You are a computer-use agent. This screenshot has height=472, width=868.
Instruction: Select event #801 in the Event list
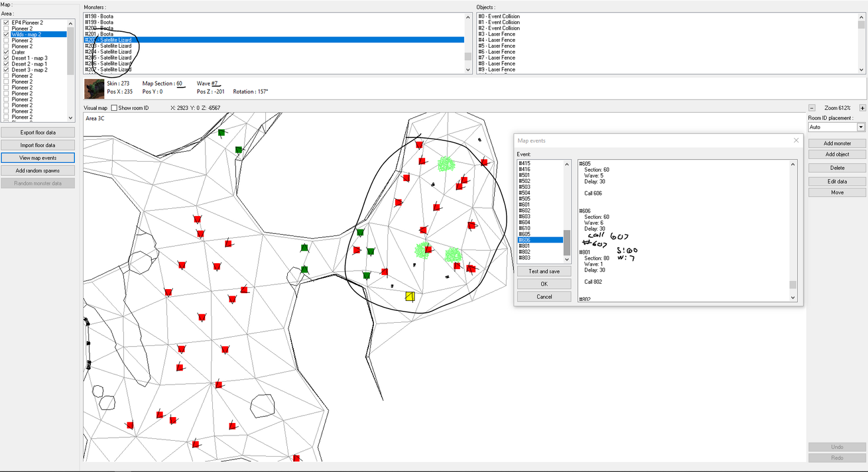click(x=540, y=246)
